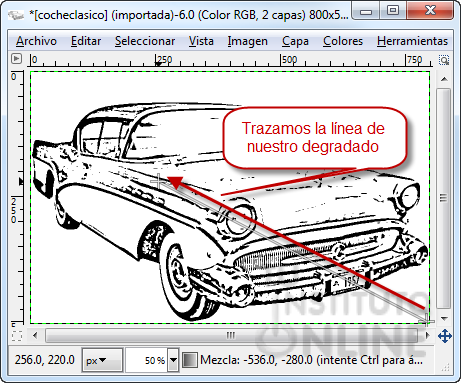The width and height of the screenshot is (461, 383).
Task: Click the navigate image cross-arrows icon
Action: pos(445,335)
